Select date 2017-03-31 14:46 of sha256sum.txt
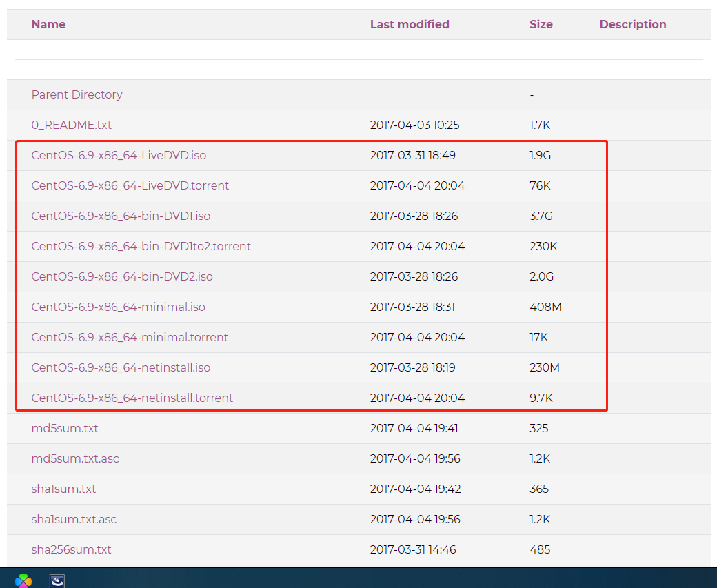 [x=413, y=549]
